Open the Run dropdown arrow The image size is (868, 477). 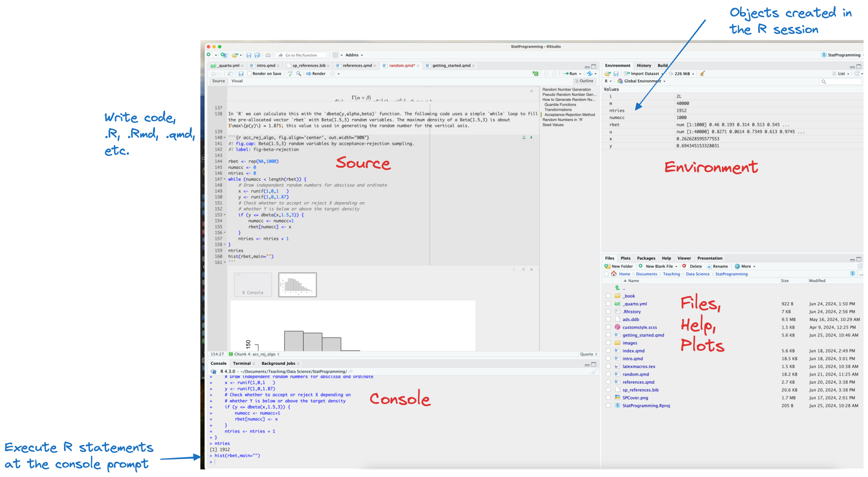point(580,74)
